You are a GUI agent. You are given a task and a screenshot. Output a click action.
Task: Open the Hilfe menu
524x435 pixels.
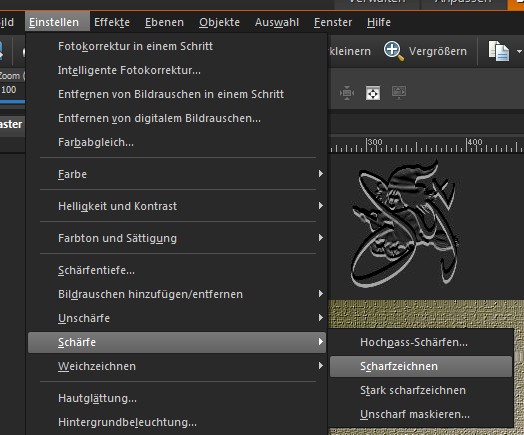pyautogui.click(x=379, y=22)
